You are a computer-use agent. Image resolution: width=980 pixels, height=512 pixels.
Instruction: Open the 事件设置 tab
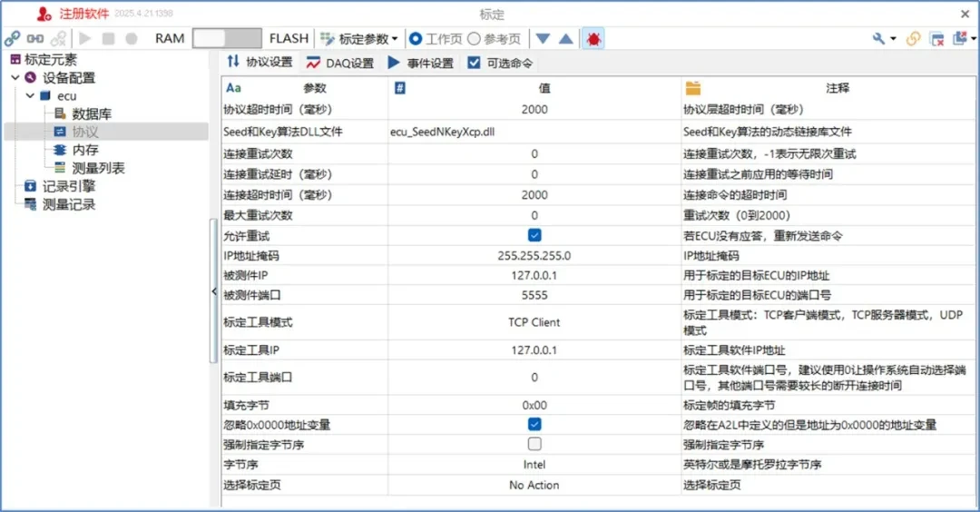coord(420,63)
